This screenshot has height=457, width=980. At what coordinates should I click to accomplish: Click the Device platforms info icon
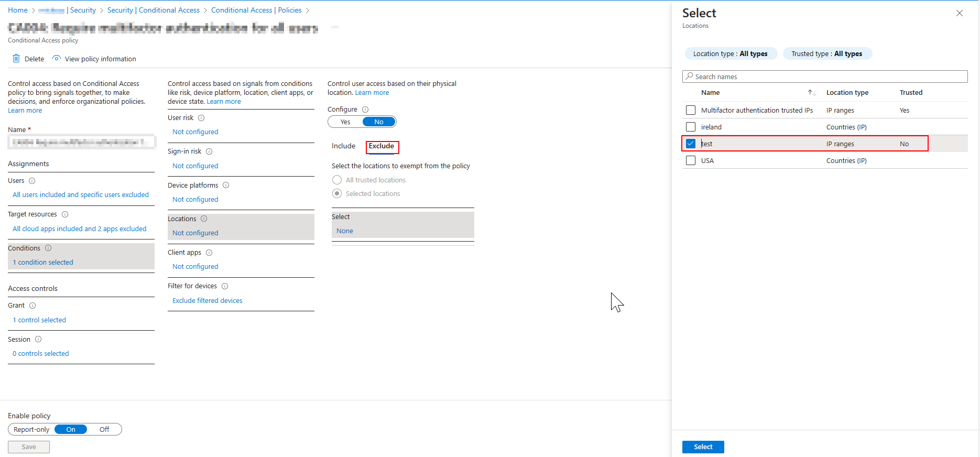coord(226,185)
